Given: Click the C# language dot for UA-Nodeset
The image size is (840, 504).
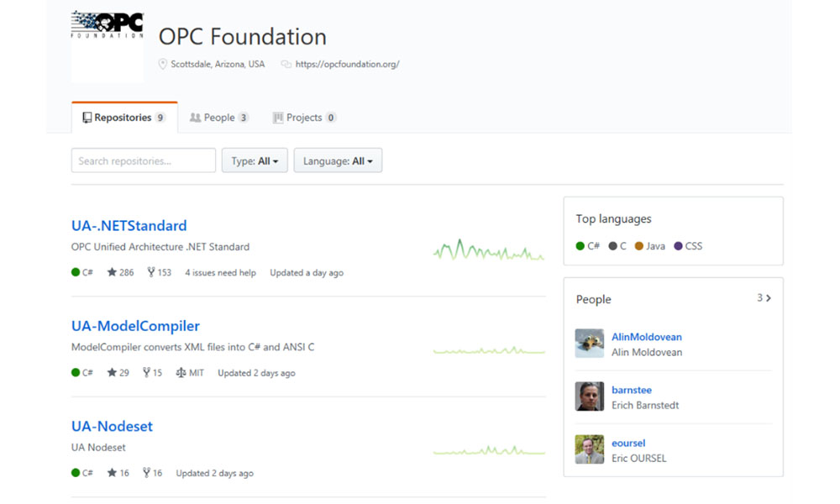Looking at the screenshot, I should click(x=76, y=472).
